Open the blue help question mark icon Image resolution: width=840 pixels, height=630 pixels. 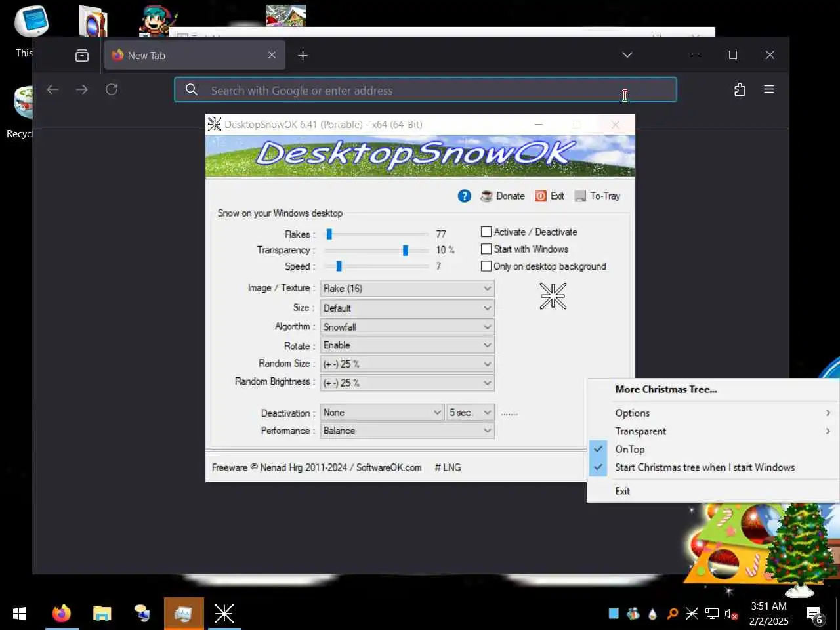point(464,196)
